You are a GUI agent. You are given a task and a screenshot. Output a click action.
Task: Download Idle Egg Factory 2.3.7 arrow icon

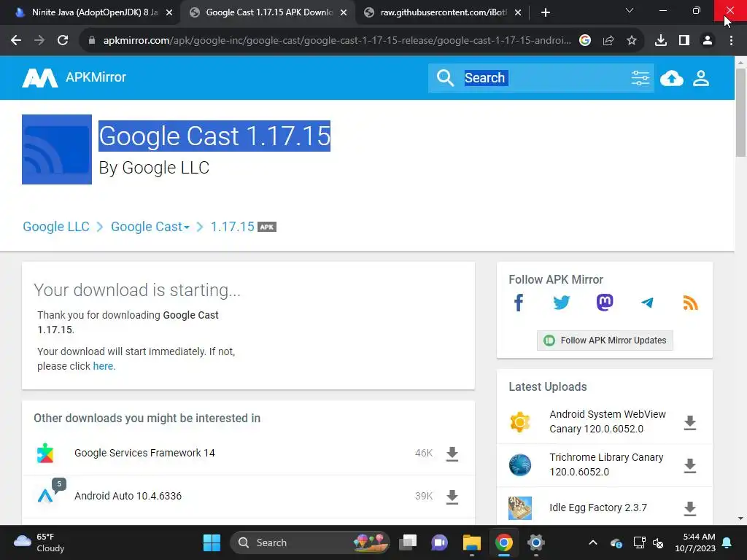click(x=690, y=508)
